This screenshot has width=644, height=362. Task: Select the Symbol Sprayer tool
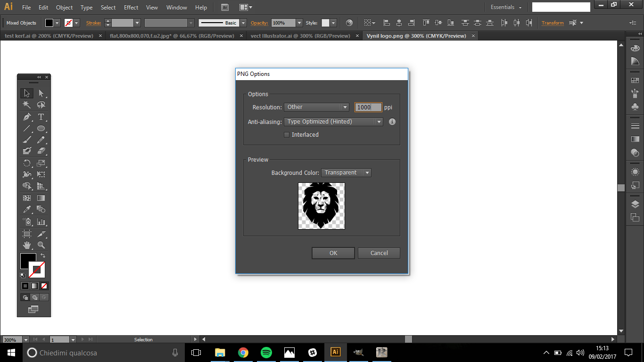27,222
